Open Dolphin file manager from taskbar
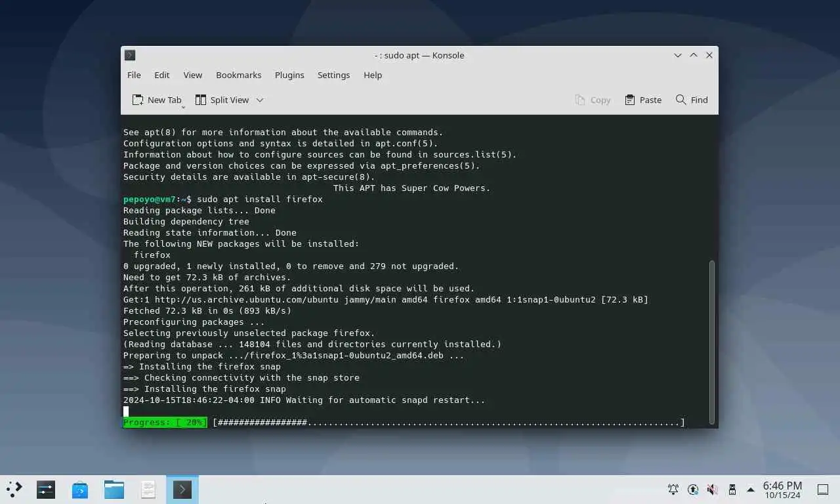This screenshot has width=840, height=504. click(x=114, y=489)
